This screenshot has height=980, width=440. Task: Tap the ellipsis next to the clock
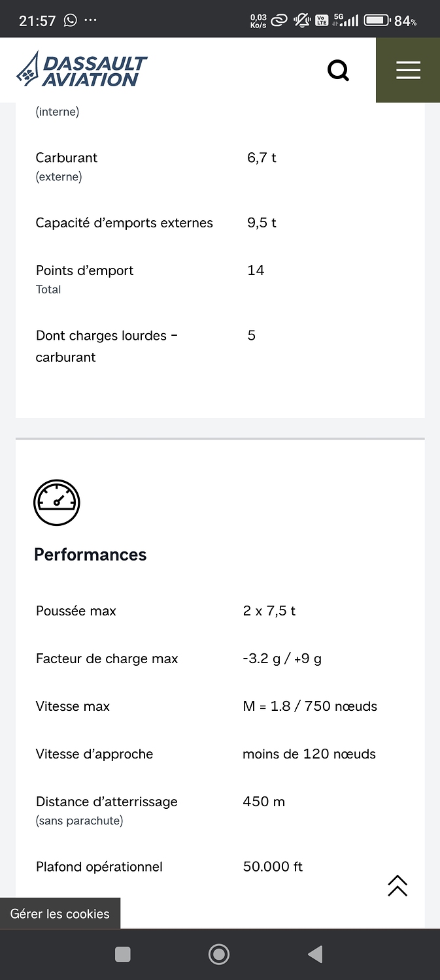[x=90, y=20]
